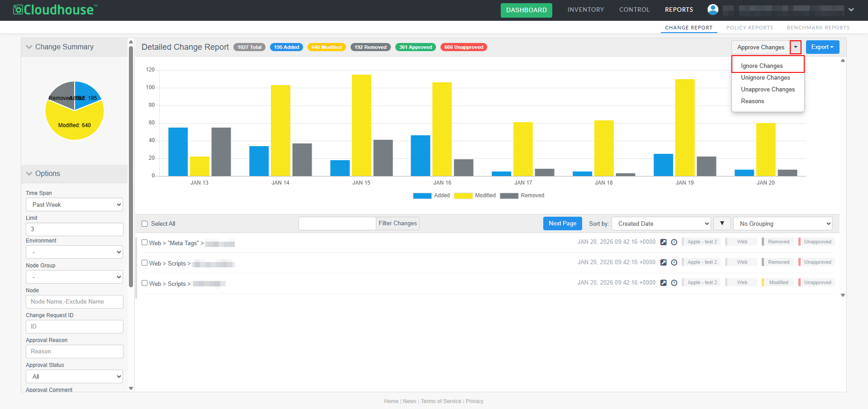Toggle the yellow Modified legend swatch

[x=463, y=196]
